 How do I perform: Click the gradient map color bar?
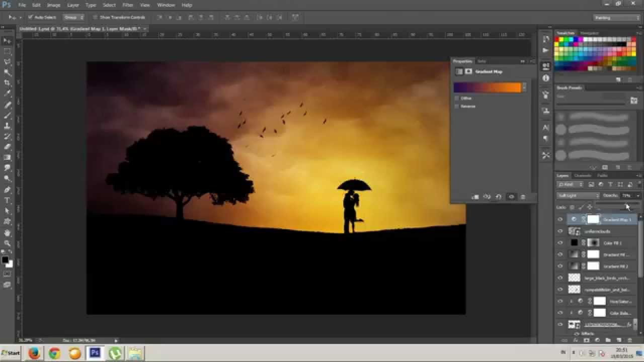(487, 87)
